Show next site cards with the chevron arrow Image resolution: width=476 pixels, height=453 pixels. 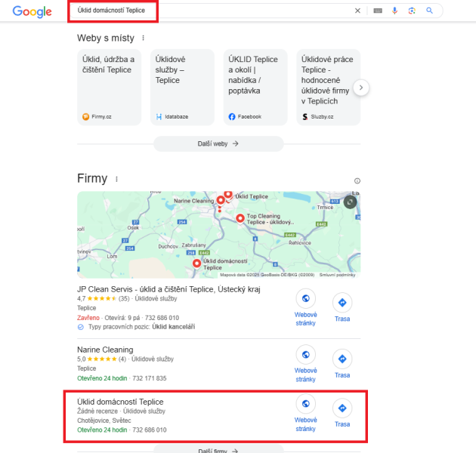[x=361, y=88]
